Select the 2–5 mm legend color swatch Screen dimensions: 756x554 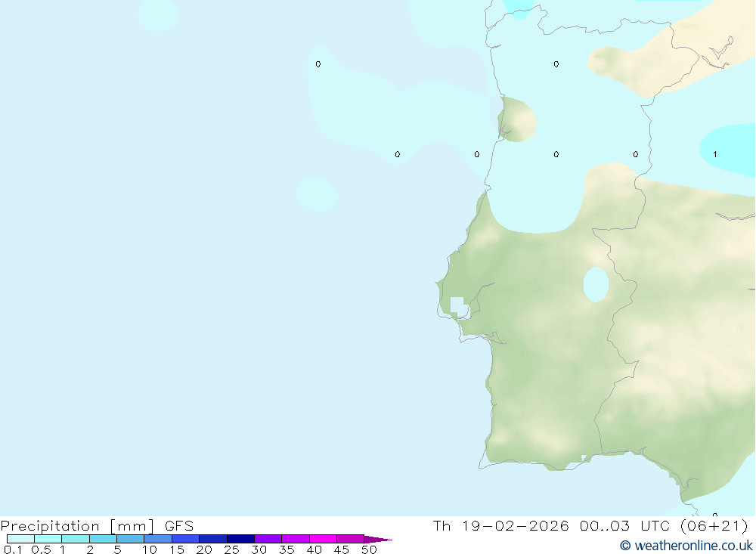(x=103, y=539)
